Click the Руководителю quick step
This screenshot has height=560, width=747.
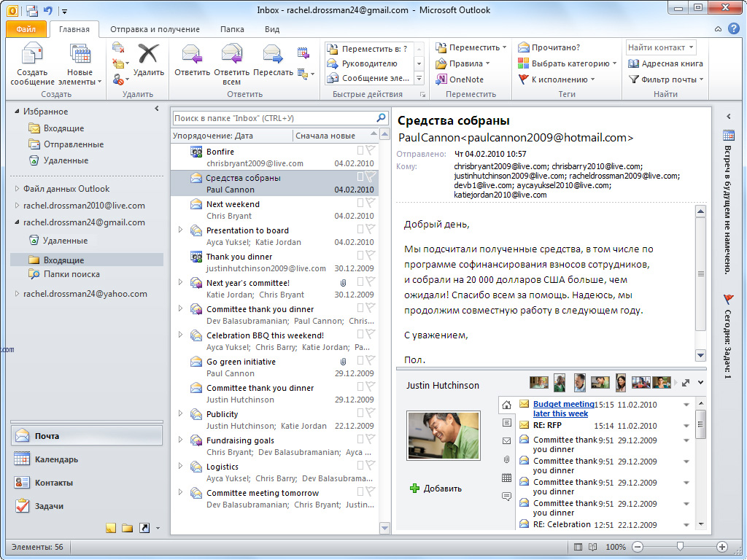[369, 63]
